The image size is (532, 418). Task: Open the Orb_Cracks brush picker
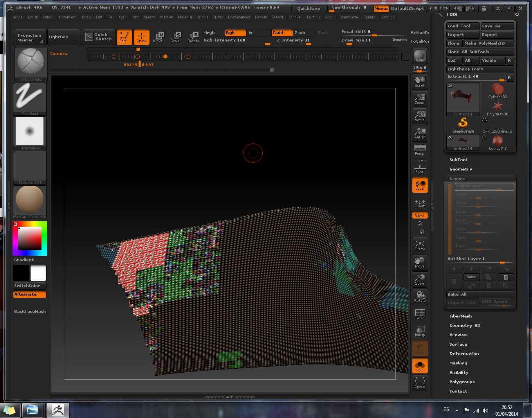[x=31, y=64]
